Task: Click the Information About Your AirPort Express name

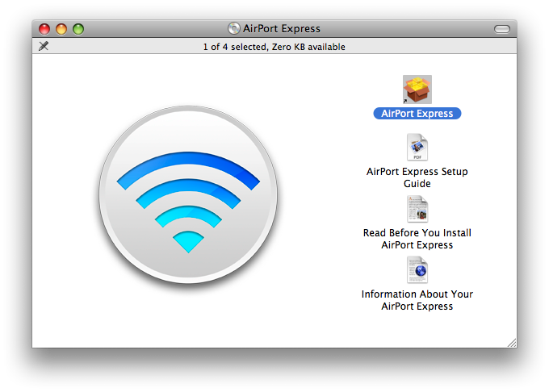Action: [417, 300]
